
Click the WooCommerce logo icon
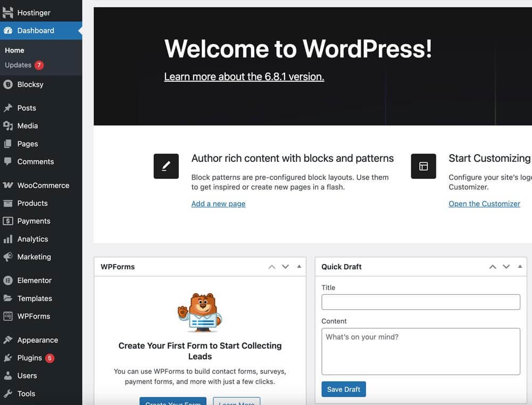point(8,185)
